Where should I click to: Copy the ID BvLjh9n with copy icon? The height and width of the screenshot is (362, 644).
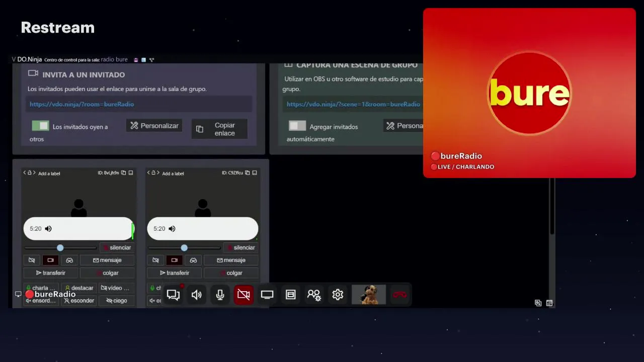[123, 173]
